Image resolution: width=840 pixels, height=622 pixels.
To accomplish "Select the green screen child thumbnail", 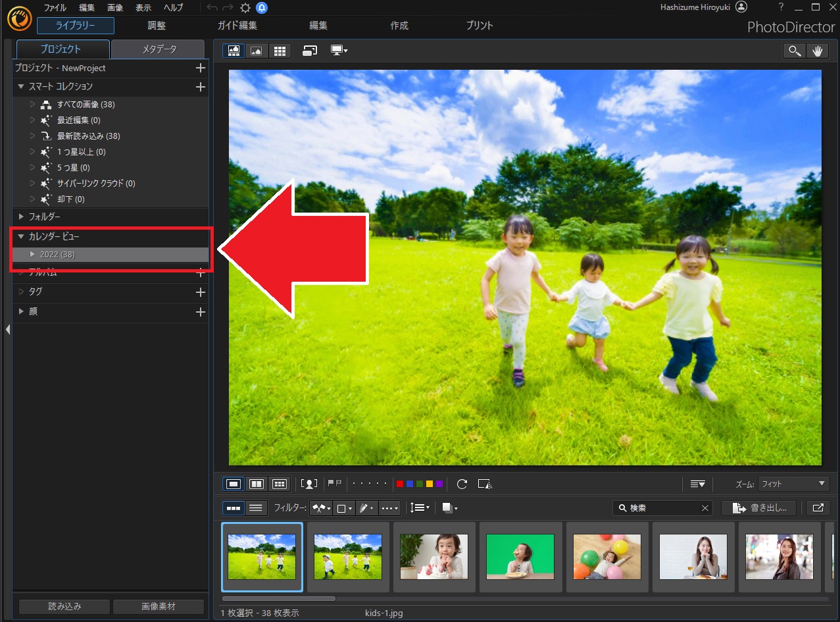I will [520, 556].
